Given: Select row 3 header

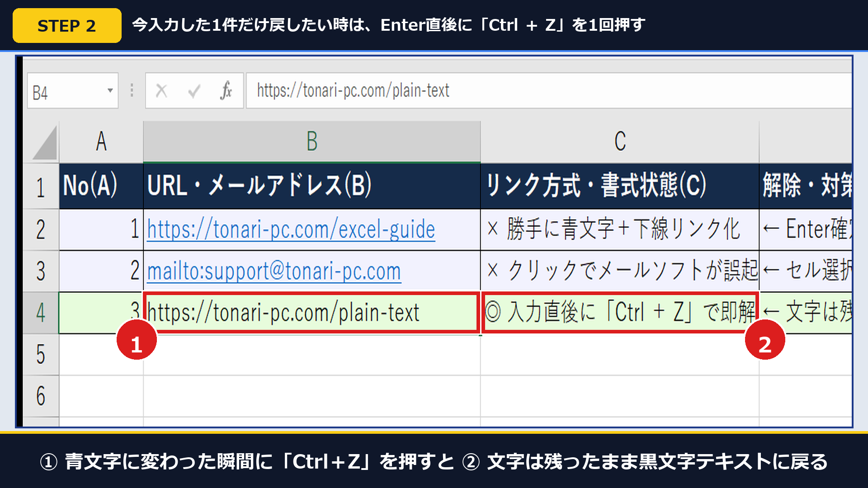Looking at the screenshot, I should pyautogui.click(x=41, y=271).
